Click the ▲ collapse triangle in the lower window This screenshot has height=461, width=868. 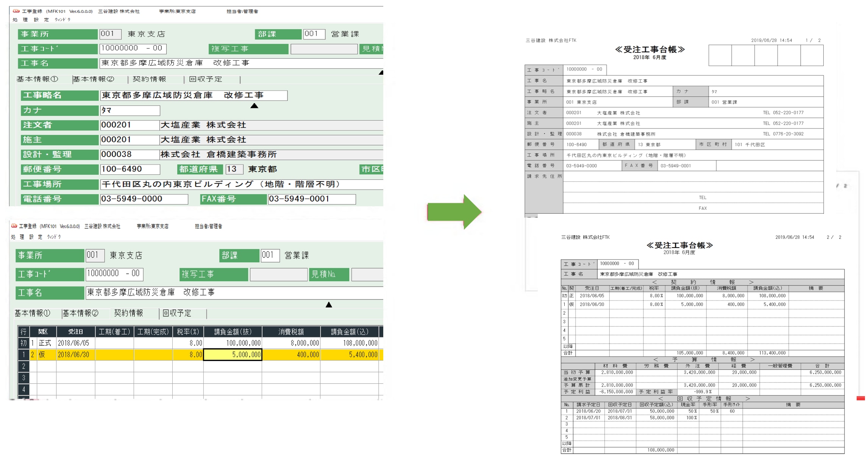[x=328, y=304]
